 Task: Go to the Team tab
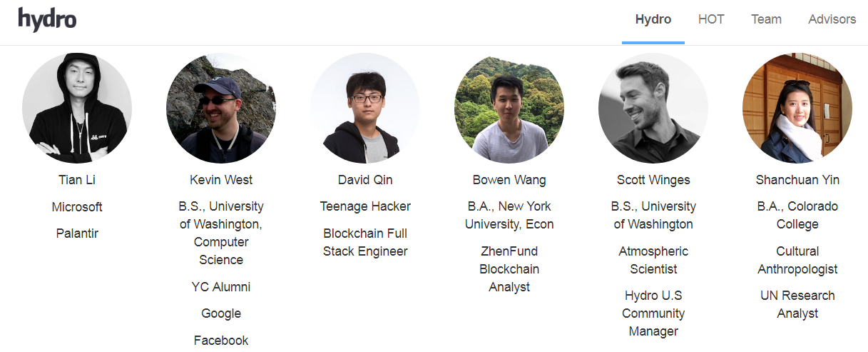[766, 19]
